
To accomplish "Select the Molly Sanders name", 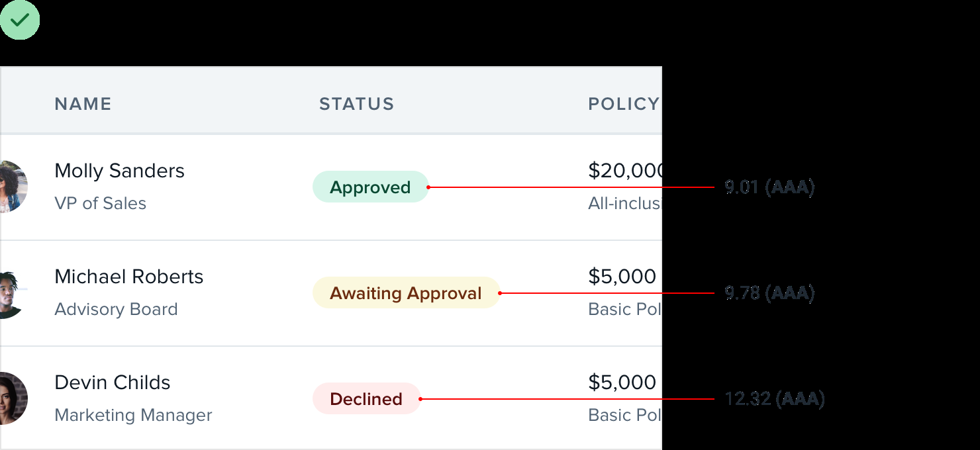I will [119, 171].
